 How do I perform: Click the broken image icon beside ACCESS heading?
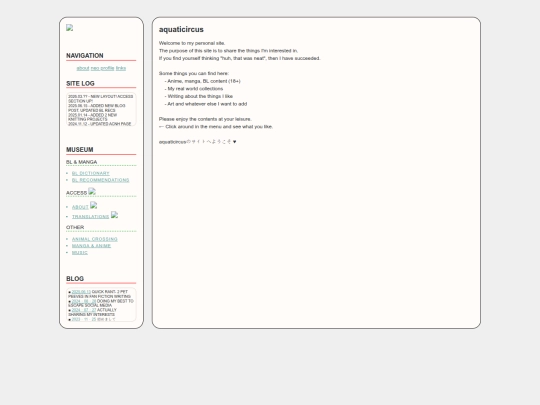(92, 191)
